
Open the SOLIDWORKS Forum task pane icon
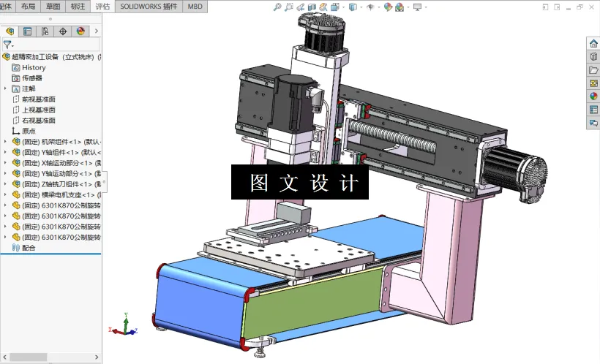[x=593, y=123]
